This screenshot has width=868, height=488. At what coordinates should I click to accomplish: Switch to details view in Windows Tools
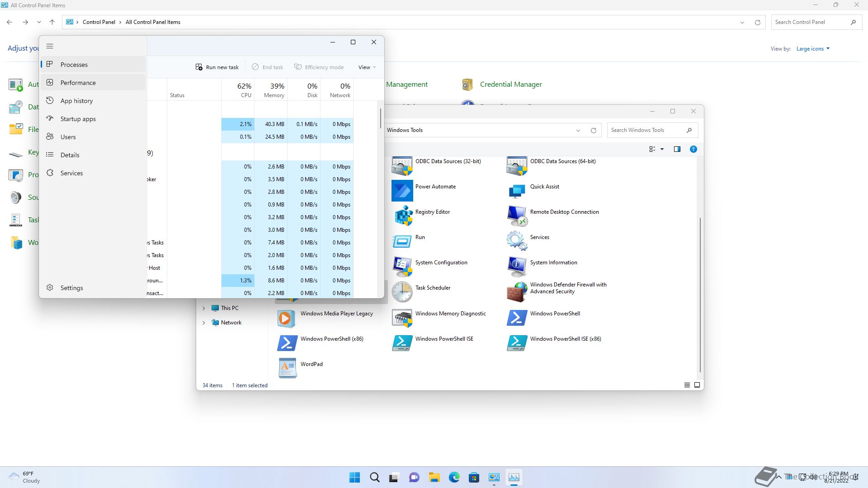(x=687, y=385)
